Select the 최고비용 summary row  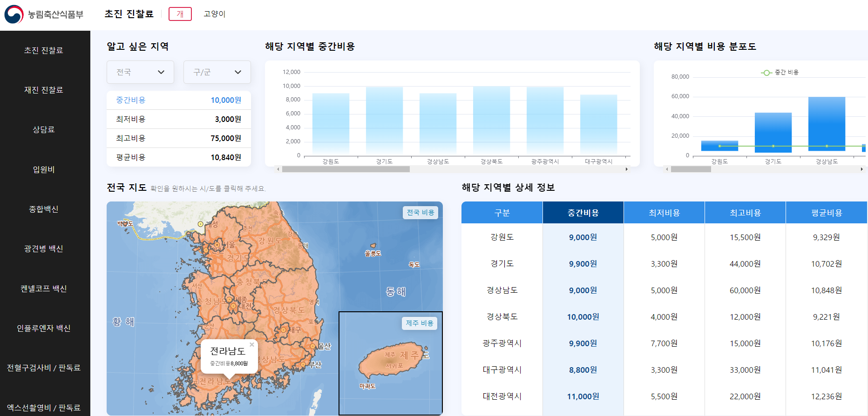click(179, 138)
